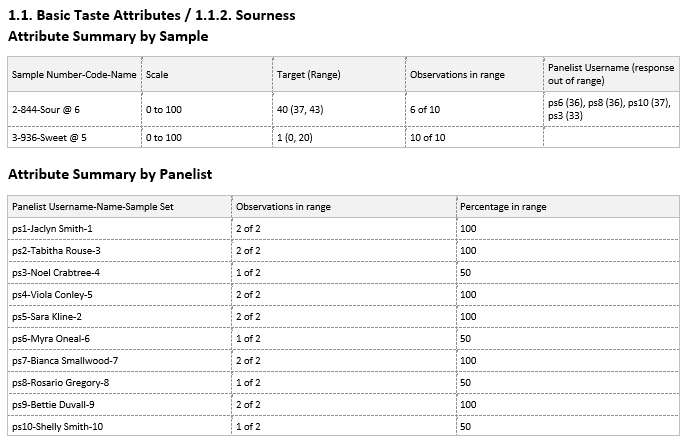
Task: Click the Sample Number-Code-Name column header
Action: coord(74,75)
